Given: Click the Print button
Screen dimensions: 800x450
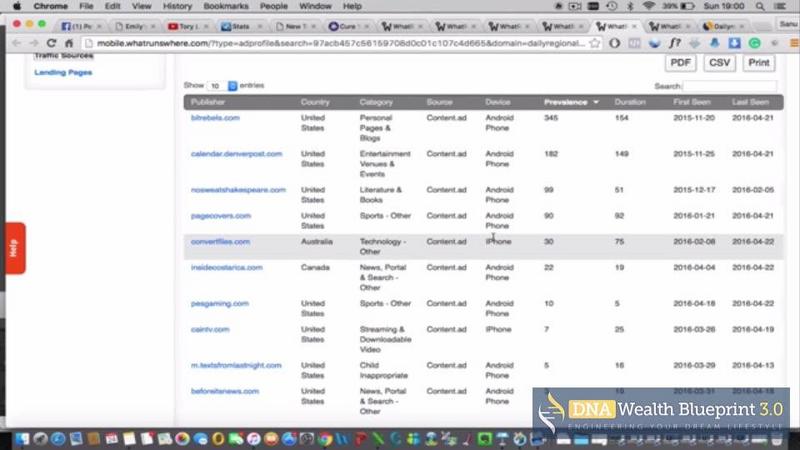Looking at the screenshot, I should [x=759, y=63].
